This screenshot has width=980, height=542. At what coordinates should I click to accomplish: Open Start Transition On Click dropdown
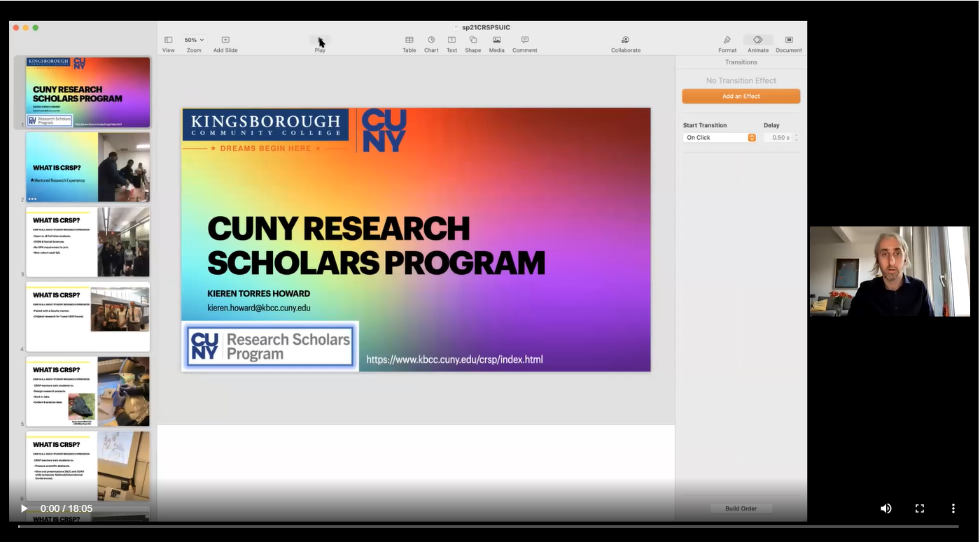(x=720, y=138)
